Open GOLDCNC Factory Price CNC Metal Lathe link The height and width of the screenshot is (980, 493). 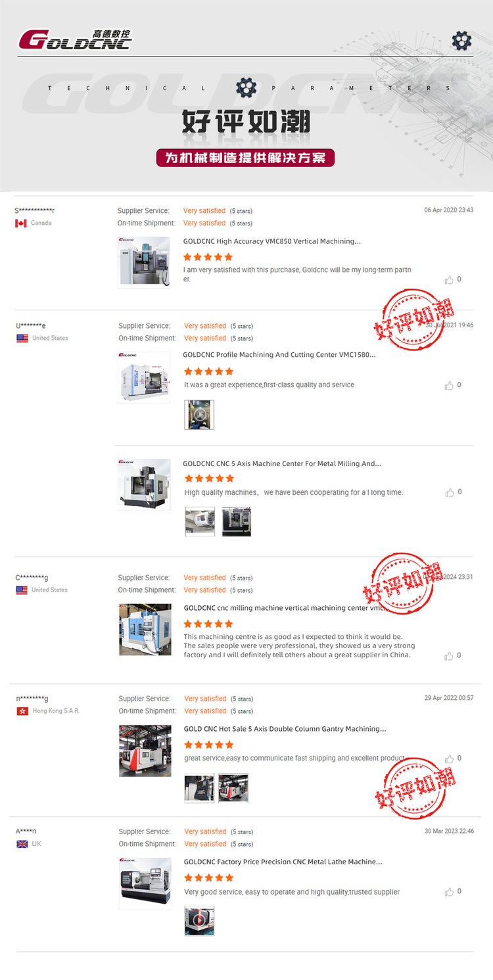pyautogui.click(x=283, y=862)
